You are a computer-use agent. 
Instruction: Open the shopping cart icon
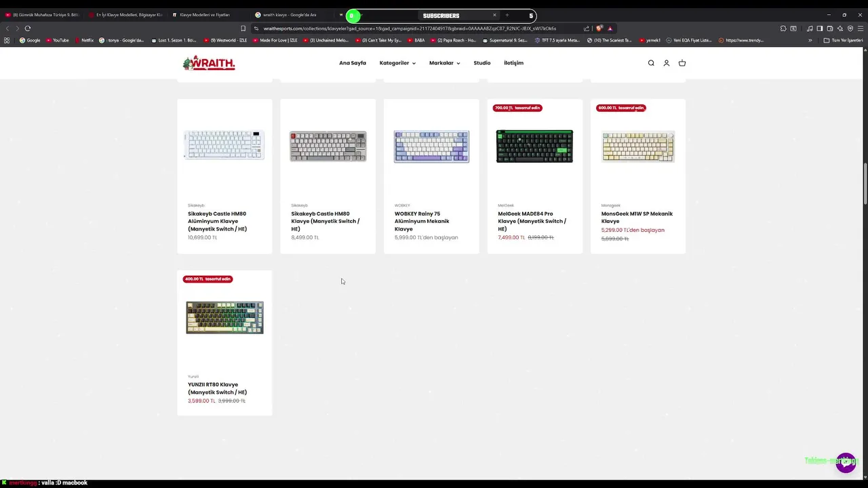682,63
